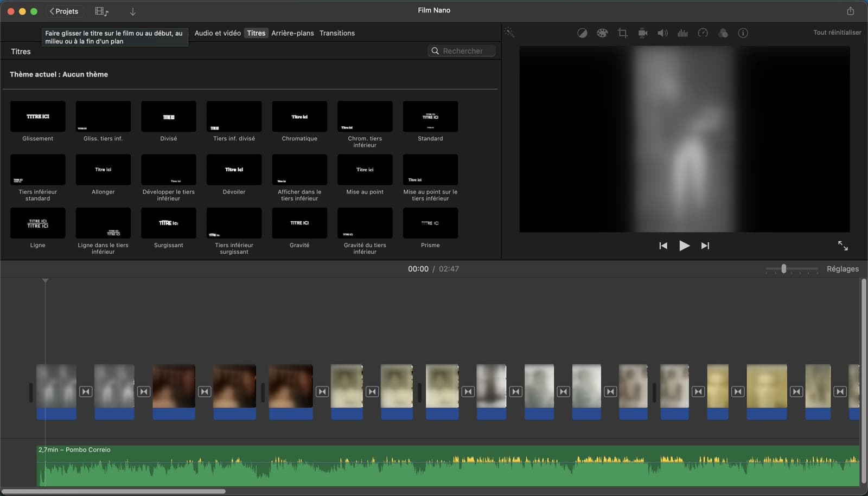Open the speed adjustment tool
This screenshot has height=496, width=868.
click(x=703, y=33)
